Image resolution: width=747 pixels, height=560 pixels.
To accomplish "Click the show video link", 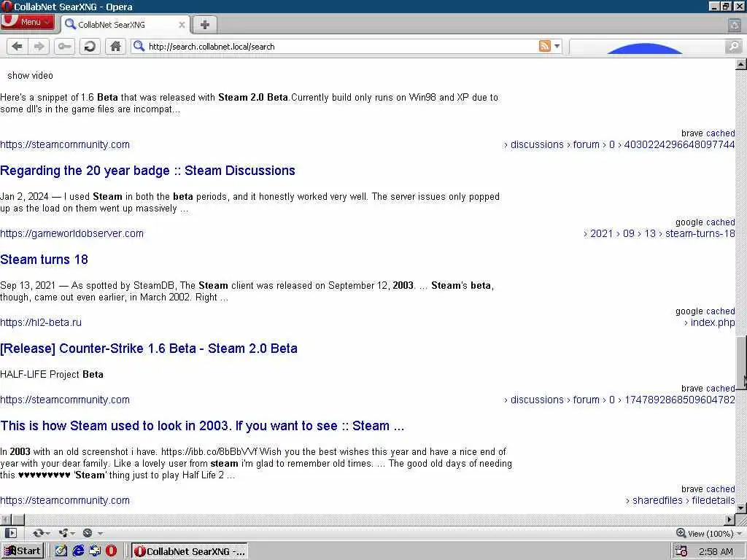I will [30, 75].
